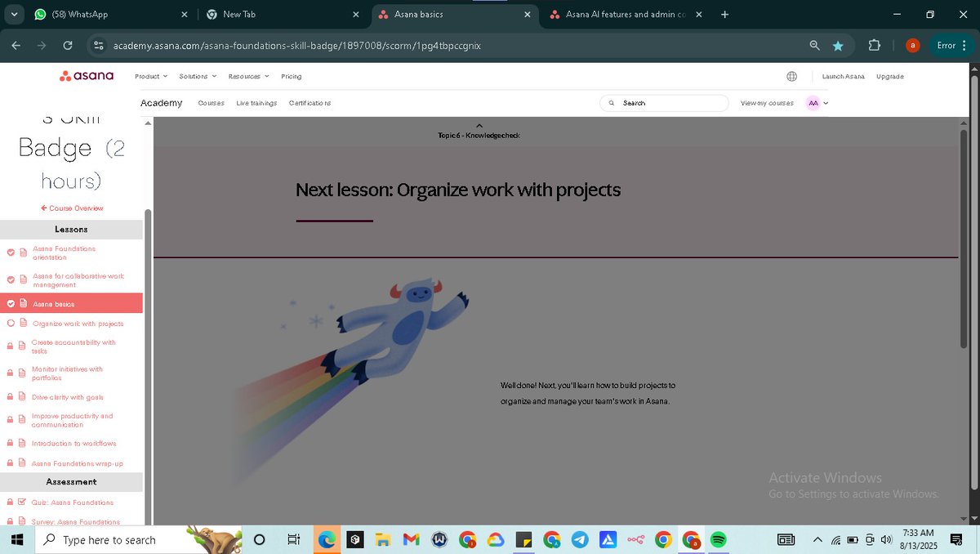The image size is (980, 554).
Task: Open Telegram from the taskbar
Action: point(580,539)
